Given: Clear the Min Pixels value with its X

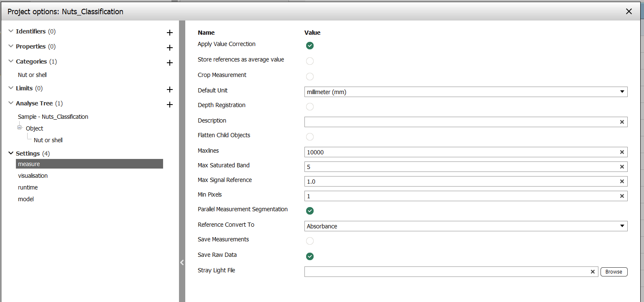Looking at the screenshot, I should tap(622, 196).
